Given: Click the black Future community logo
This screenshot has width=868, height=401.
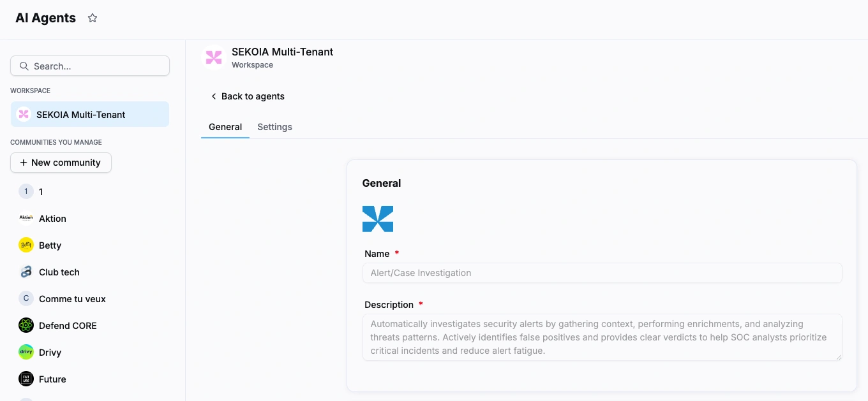Looking at the screenshot, I should [26, 379].
